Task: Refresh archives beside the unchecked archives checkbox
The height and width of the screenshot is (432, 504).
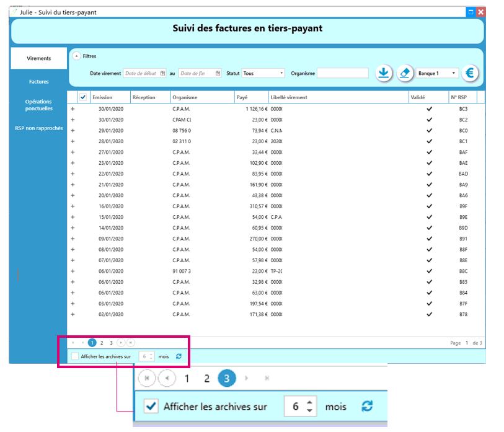Action: point(179,356)
